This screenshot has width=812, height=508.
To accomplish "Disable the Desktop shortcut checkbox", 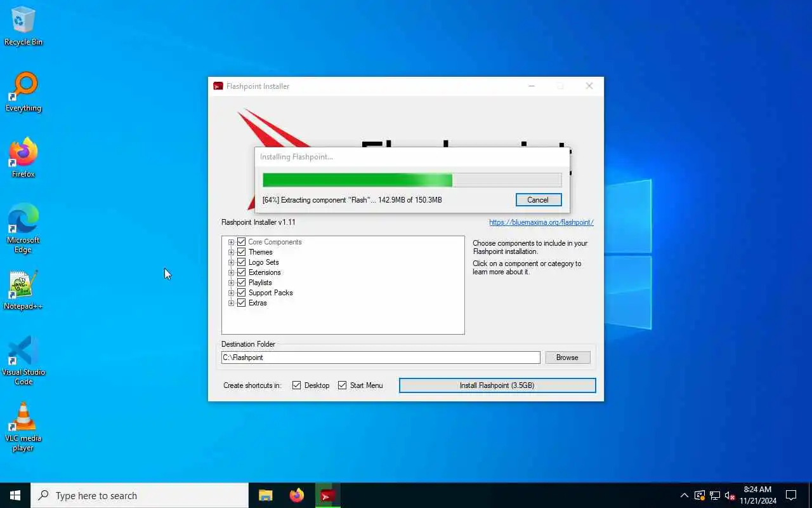I will coord(296,385).
